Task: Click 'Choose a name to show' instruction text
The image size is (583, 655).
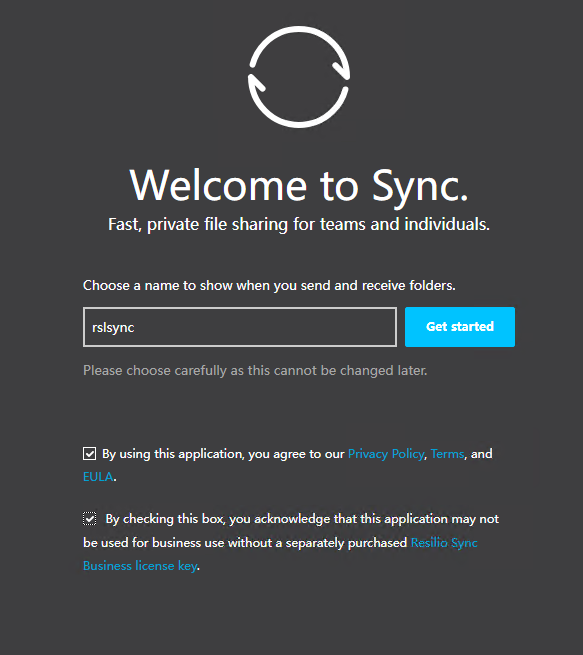Action: (x=269, y=285)
